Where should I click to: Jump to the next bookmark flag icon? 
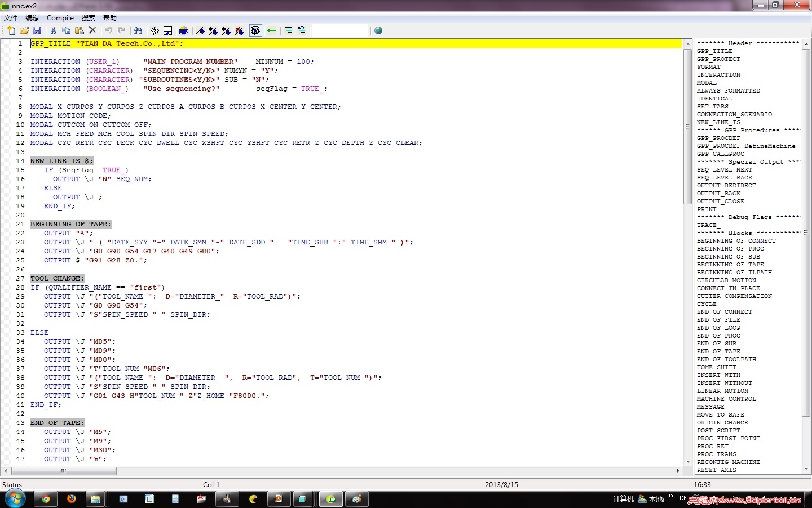(213, 30)
